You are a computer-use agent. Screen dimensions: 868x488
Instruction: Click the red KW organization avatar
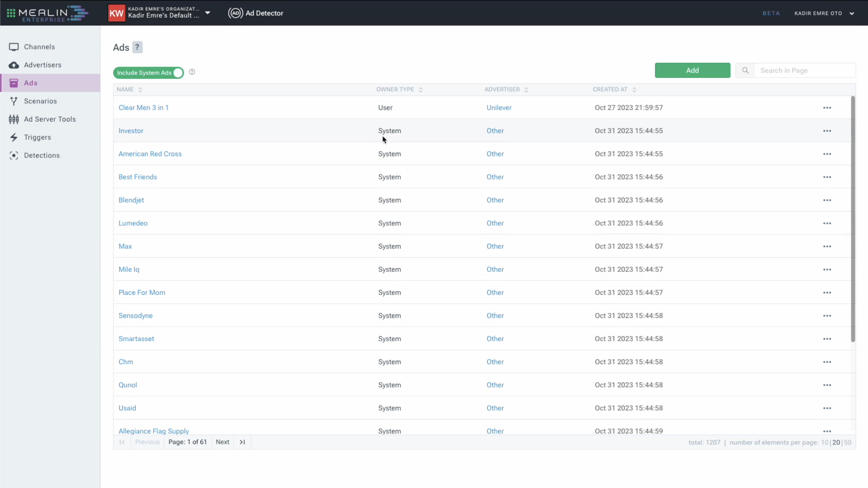[116, 13]
